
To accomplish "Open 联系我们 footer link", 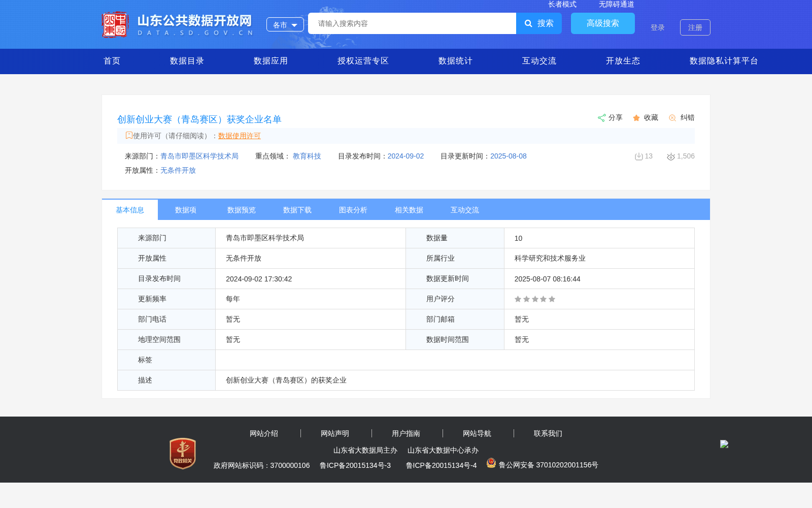I will (x=548, y=433).
